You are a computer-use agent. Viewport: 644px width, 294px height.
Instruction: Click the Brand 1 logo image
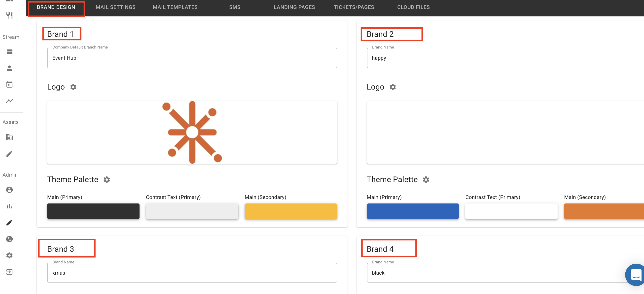click(x=192, y=132)
